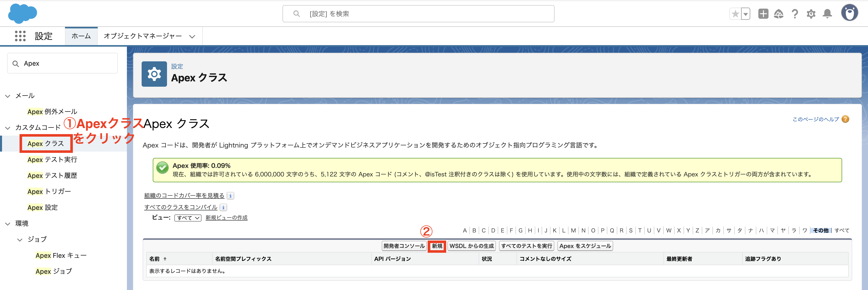
Task: Click the user profile avatar
Action: tap(849, 13)
